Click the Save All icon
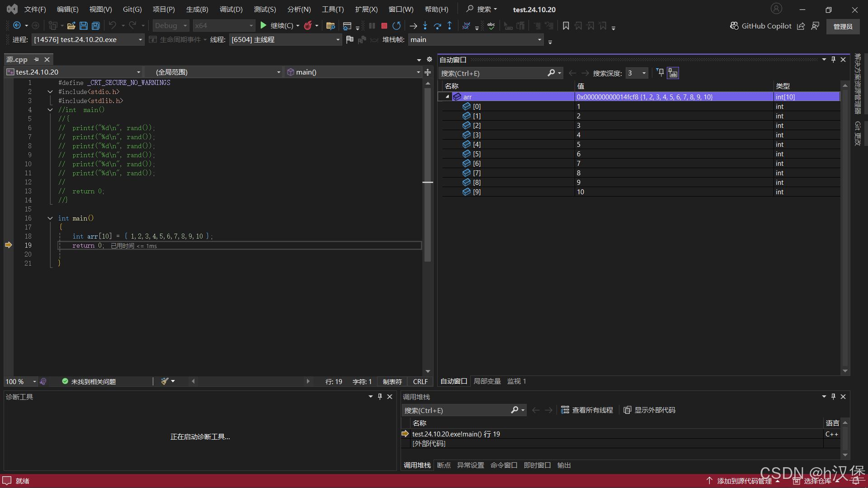Viewport: 868px width, 488px height. [96, 26]
